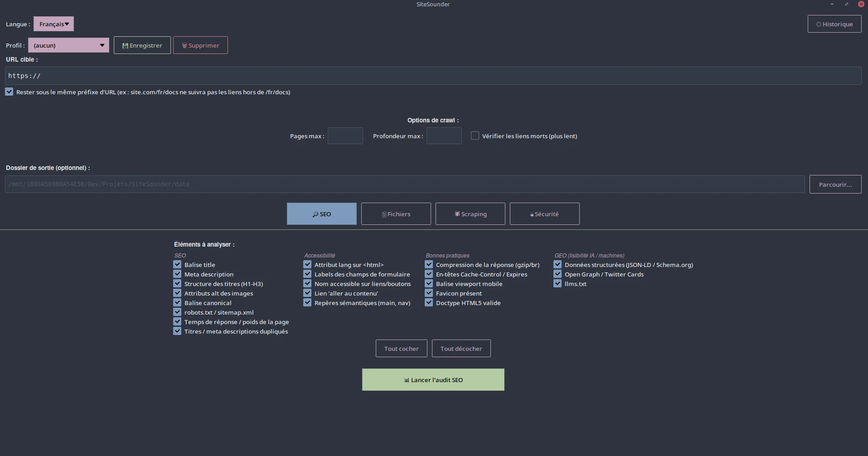868x456 pixels.
Task: Open the Langue dropdown set to Français
Action: 53,24
